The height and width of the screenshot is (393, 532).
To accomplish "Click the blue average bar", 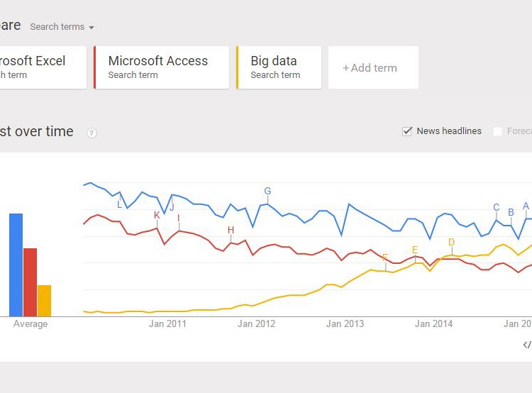I will (16, 265).
